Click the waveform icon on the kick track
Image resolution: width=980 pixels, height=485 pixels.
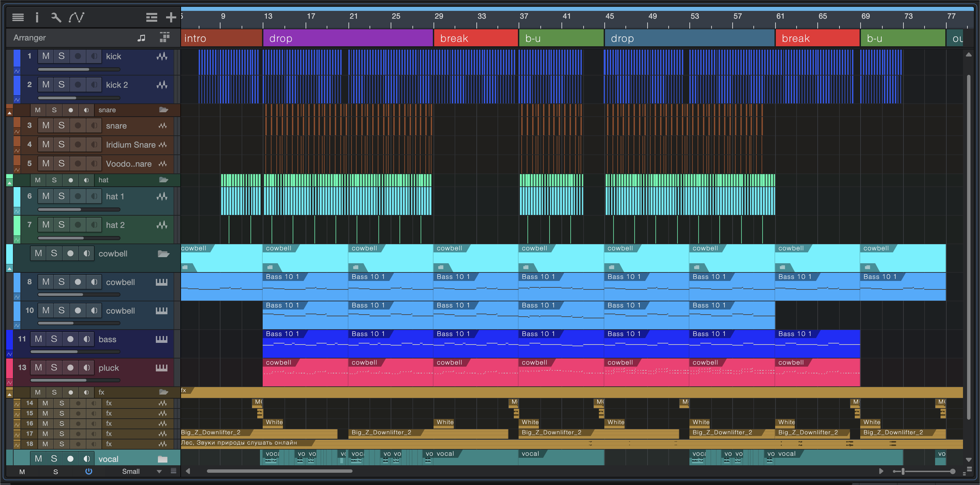point(162,56)
